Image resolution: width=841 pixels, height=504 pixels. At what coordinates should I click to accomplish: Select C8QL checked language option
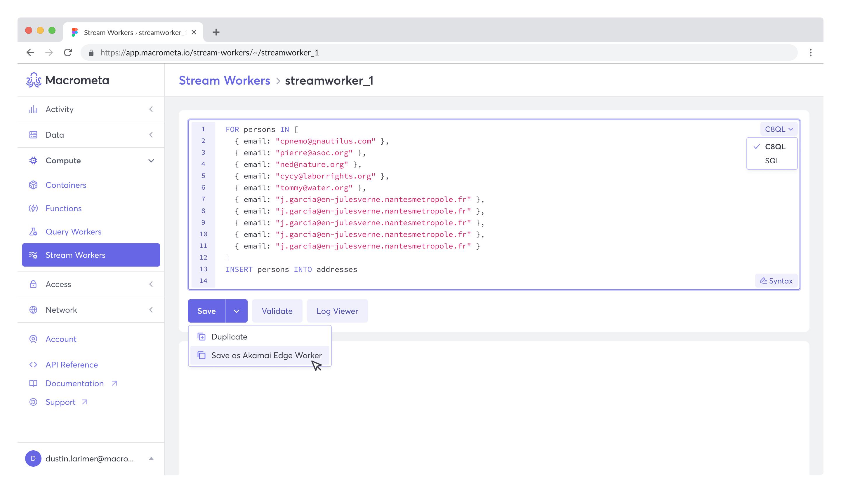point(775,147)
